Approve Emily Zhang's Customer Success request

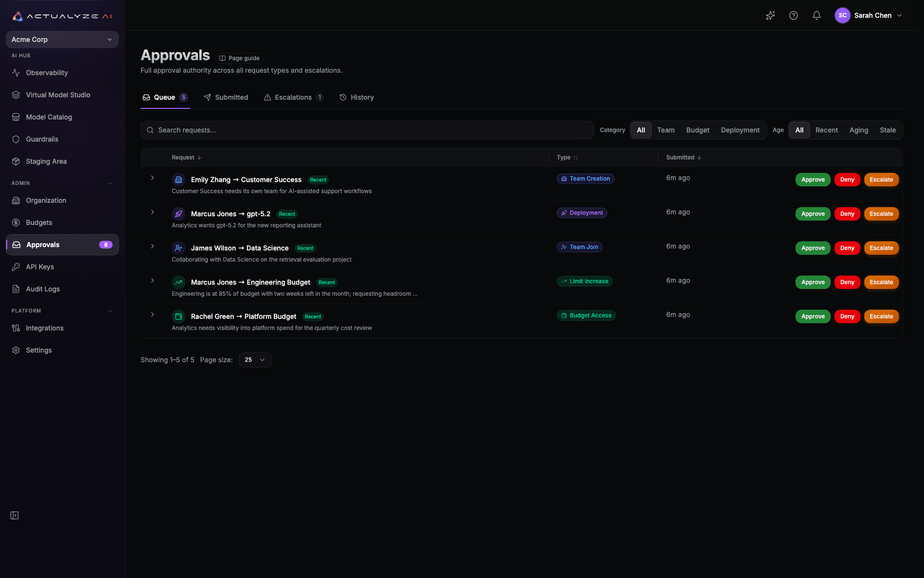pos(813,180)
